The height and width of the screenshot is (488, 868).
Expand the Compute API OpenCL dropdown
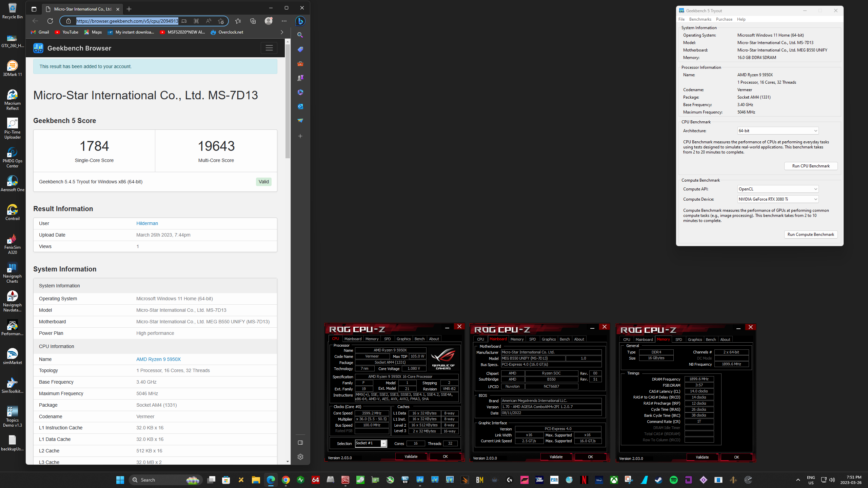click(x=778, y=189)
